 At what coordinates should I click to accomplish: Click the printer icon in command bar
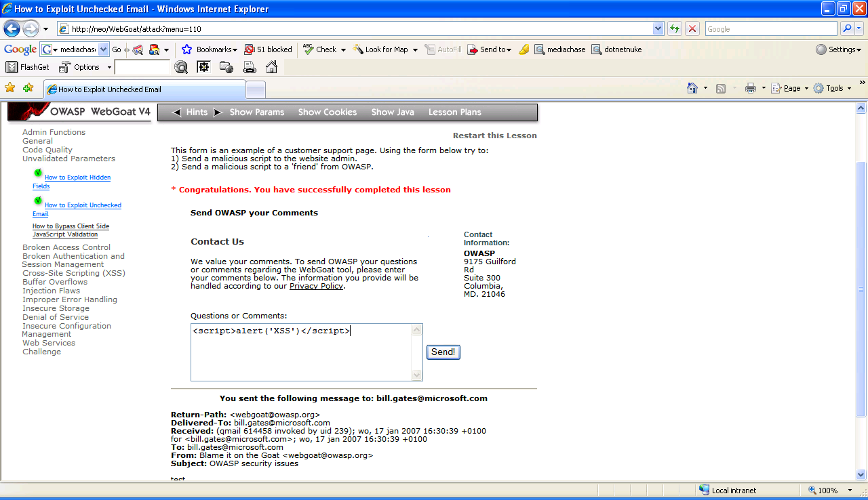tap(750, 88)
